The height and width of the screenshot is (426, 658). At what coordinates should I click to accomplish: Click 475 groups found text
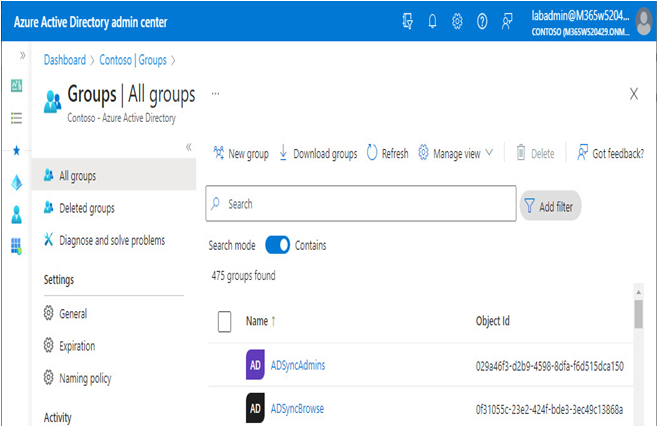point(243,276)
